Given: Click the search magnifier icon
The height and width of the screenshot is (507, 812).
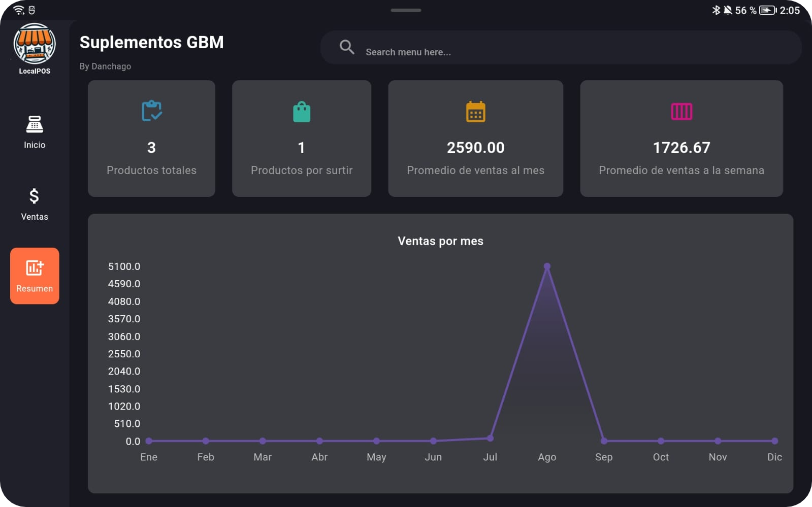Looking at the screenshot, I should pyautogui.click(x=347, y=47).
